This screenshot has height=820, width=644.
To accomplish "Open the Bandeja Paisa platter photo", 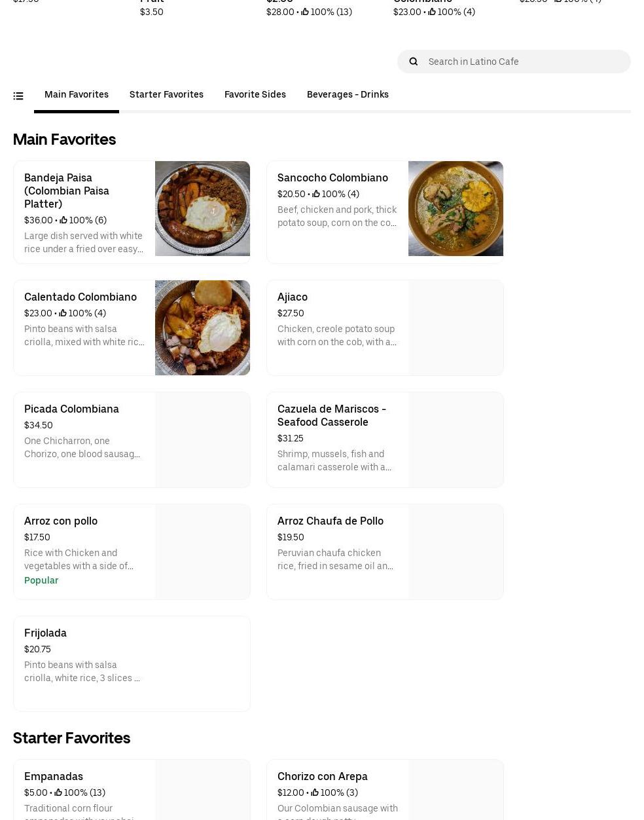I will (x=202, y=209).
